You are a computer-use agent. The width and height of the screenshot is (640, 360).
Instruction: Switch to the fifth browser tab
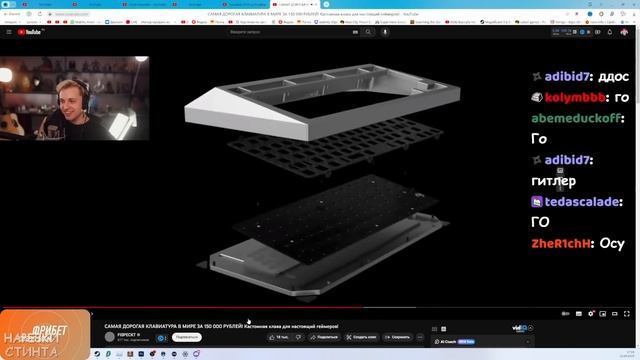[x=244, y=4]
